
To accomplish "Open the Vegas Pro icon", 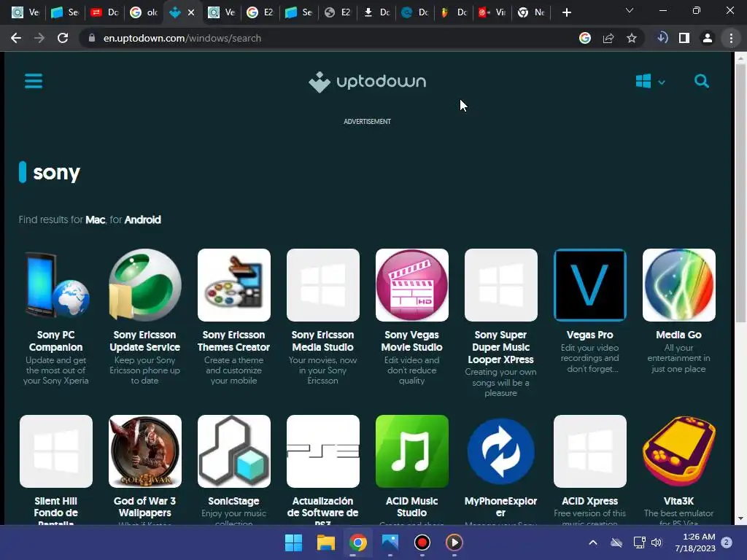I will [x=589, y=285].
